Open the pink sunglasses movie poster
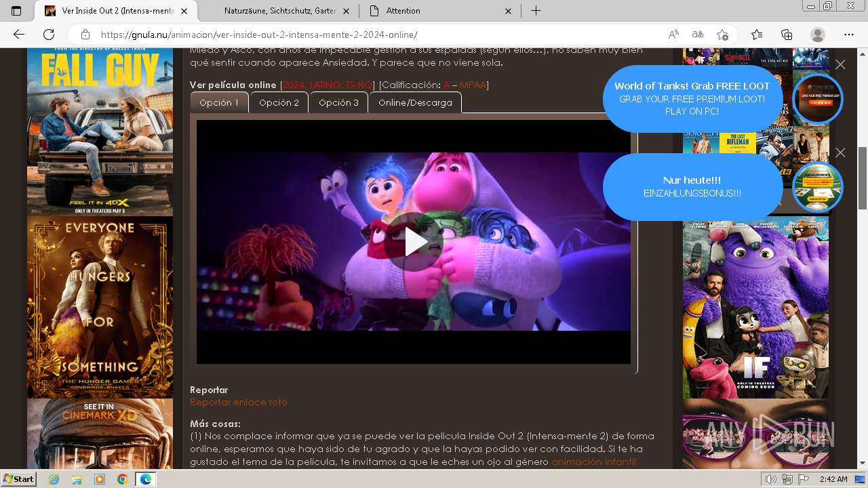This screenshot has height=488, width=868. [755, 434]
